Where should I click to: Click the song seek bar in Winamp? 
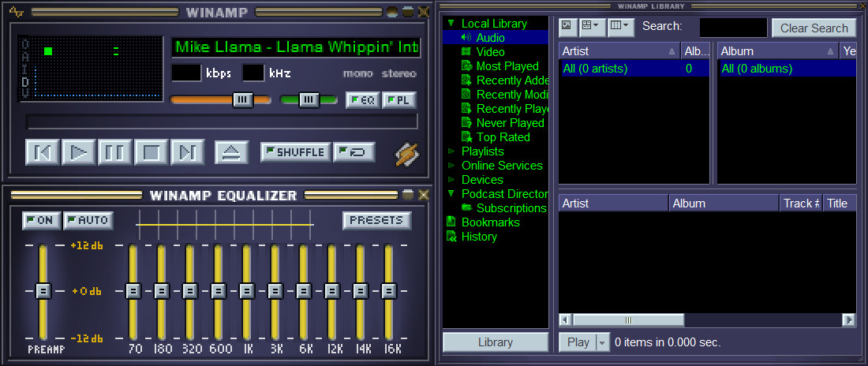(x=222, y=121)
